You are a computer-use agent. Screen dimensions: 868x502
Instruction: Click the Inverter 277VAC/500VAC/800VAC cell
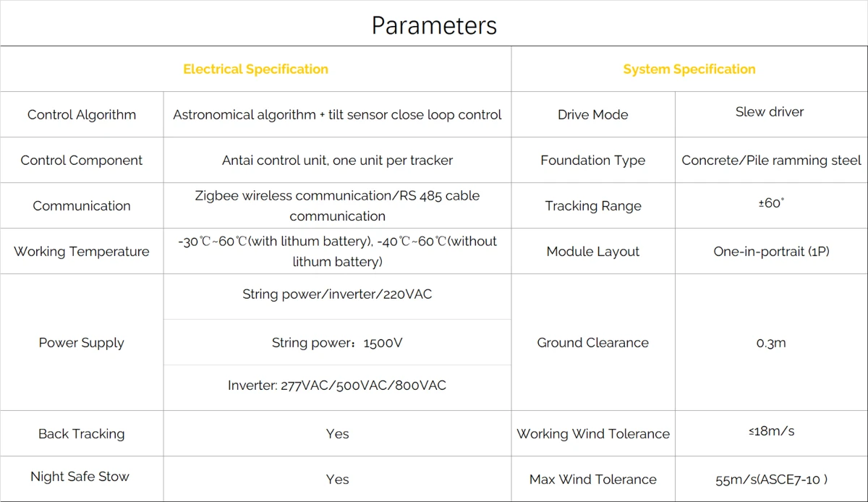click(x=337, y=386)
